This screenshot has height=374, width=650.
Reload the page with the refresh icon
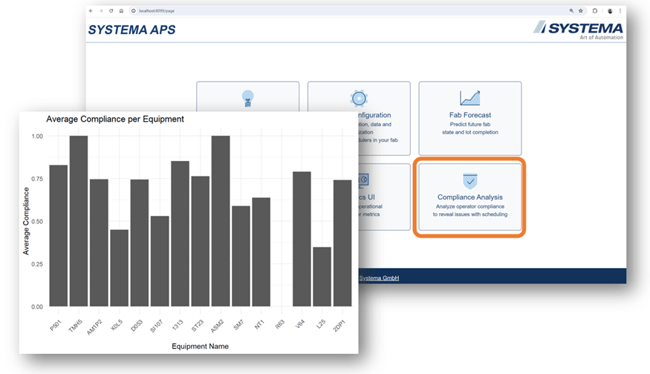click(x=111, y=11)
